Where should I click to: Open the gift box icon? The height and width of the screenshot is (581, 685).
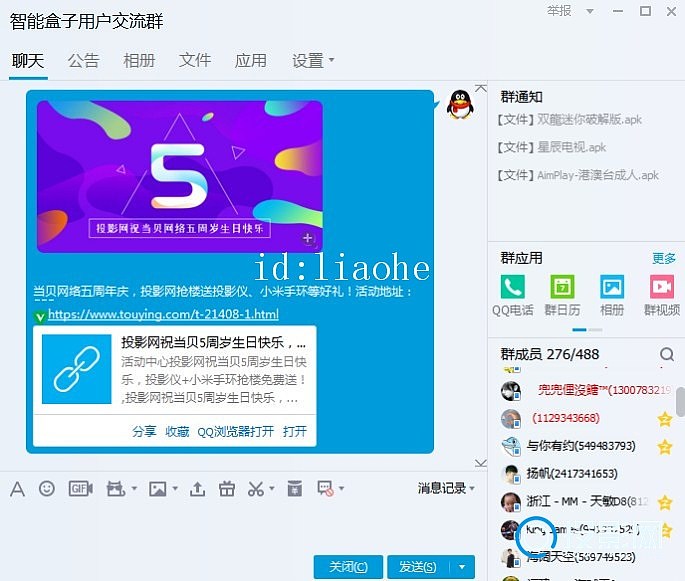coord(226,489)
